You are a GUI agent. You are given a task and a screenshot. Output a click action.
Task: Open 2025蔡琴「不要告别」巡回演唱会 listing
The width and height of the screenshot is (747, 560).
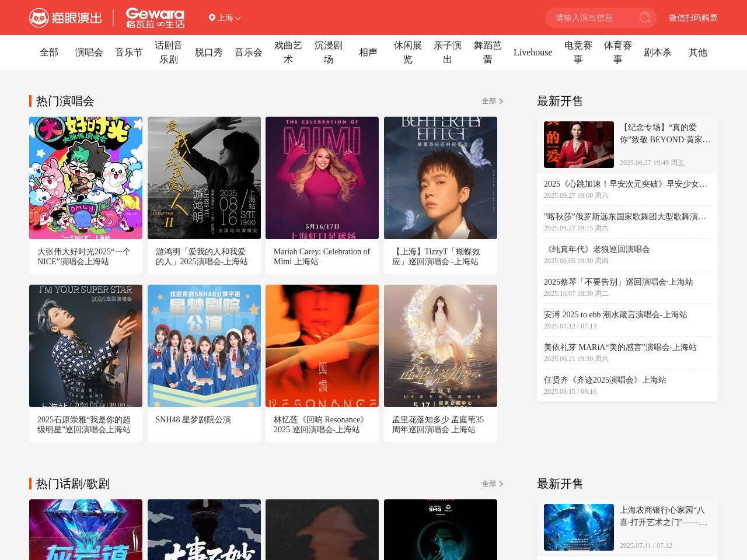[x=627, y=287]
